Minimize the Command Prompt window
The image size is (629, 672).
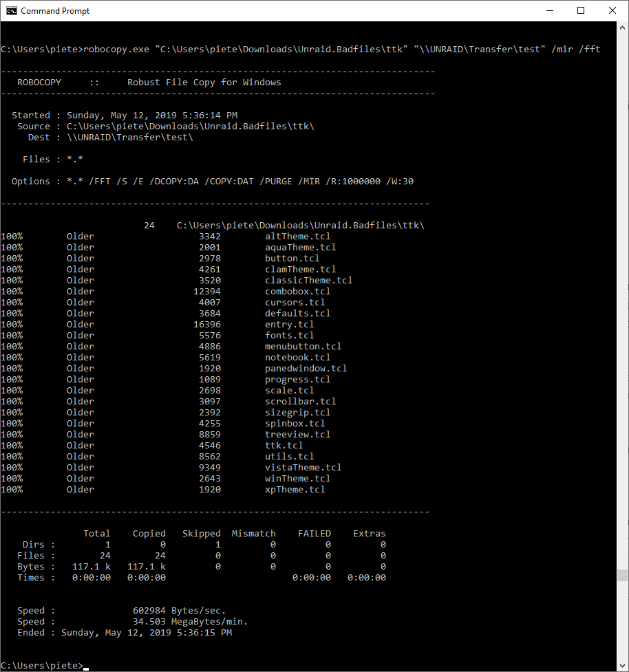(x=550, y=11)
